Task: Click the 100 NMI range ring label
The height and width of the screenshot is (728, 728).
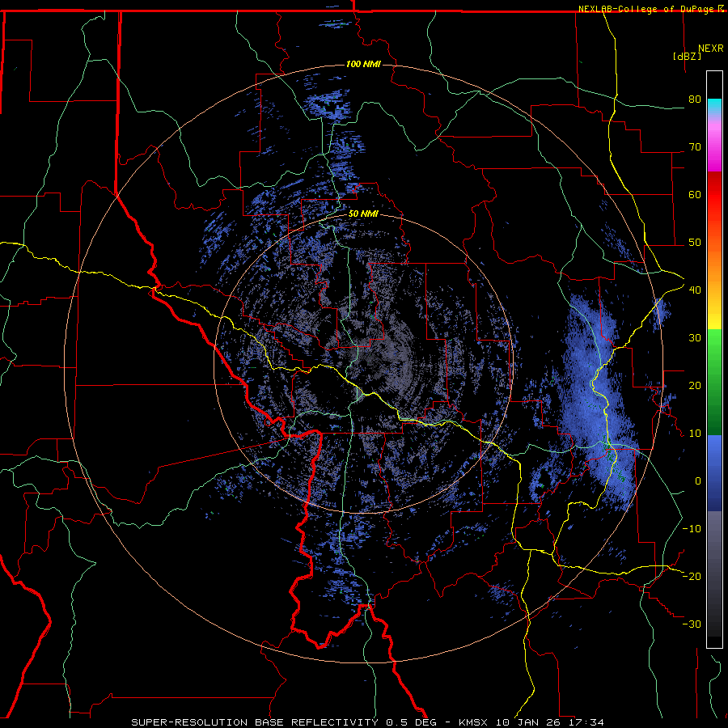Action: [363, 64]
